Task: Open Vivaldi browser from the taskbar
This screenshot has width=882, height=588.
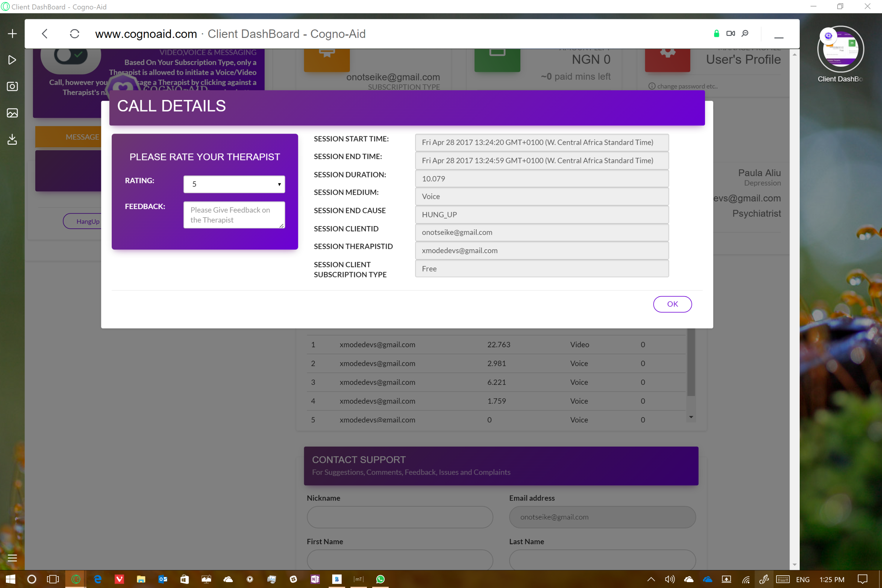Action: 119,579
